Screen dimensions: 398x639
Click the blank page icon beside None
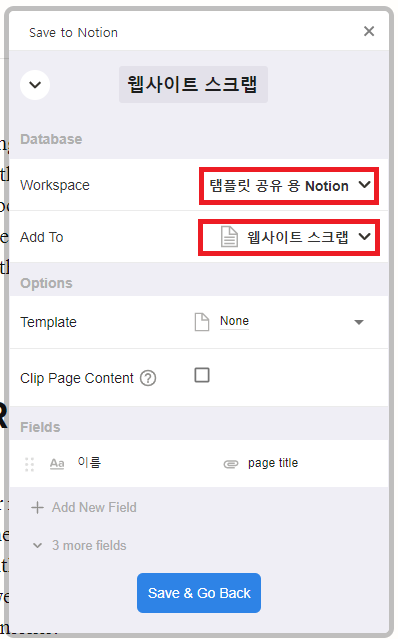click(202, 322)
